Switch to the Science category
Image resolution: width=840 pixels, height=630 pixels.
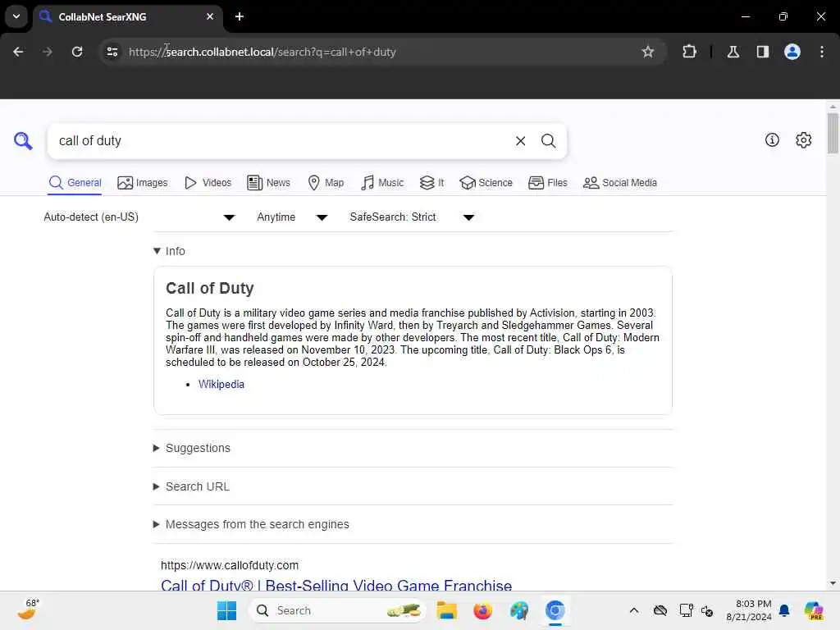click(x=486, y=183)
